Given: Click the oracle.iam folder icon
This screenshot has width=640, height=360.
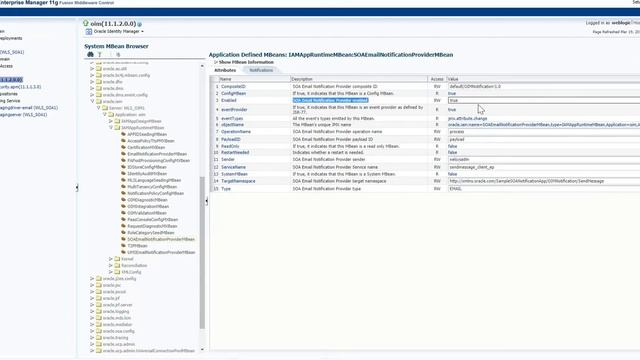Looking at the screenshot, I should (x=98, y=101).
